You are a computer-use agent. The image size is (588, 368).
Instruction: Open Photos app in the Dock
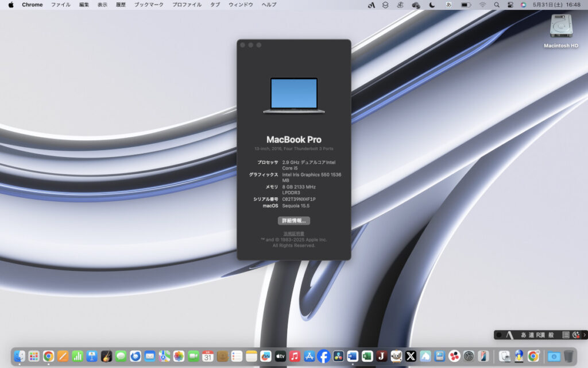pyautogui.click(x=179, y=356)
